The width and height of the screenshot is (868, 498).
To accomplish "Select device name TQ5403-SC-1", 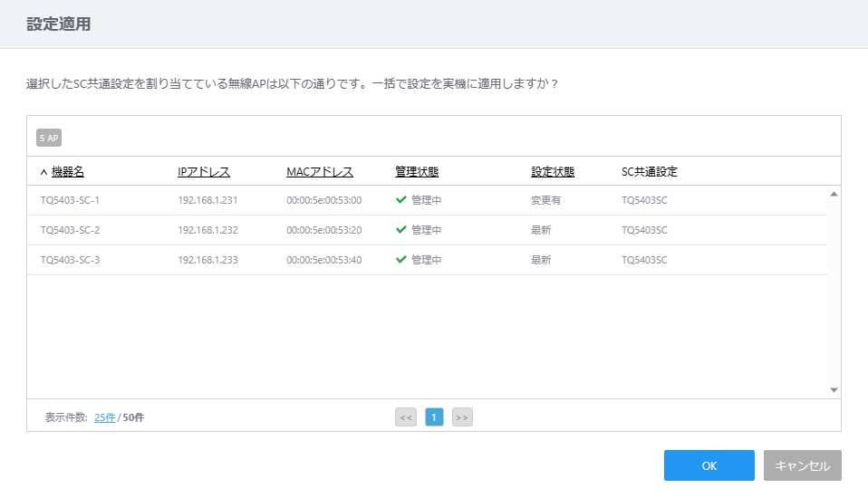I will click(x=70, y=200).
